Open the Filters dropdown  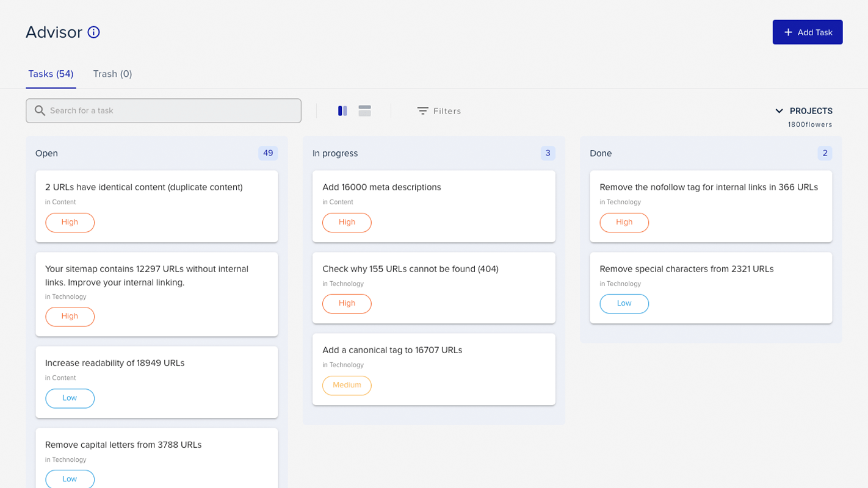point(447,110)
